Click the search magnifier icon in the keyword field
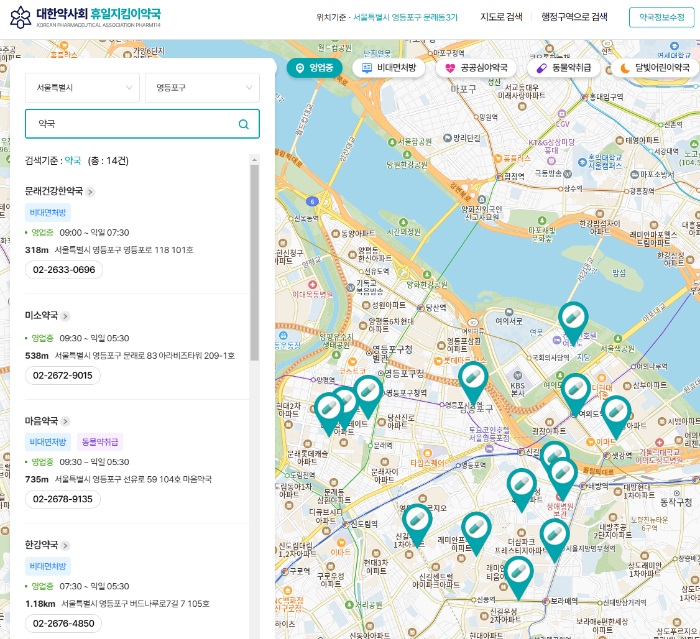The width and height of the screenshot is (700, 639). pos(243,124)
